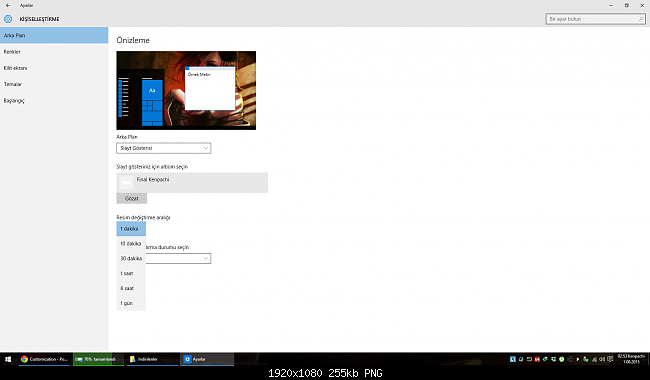
Task: Open the Kilit ekranı sidebar section
Action: [x=54, y=68]
